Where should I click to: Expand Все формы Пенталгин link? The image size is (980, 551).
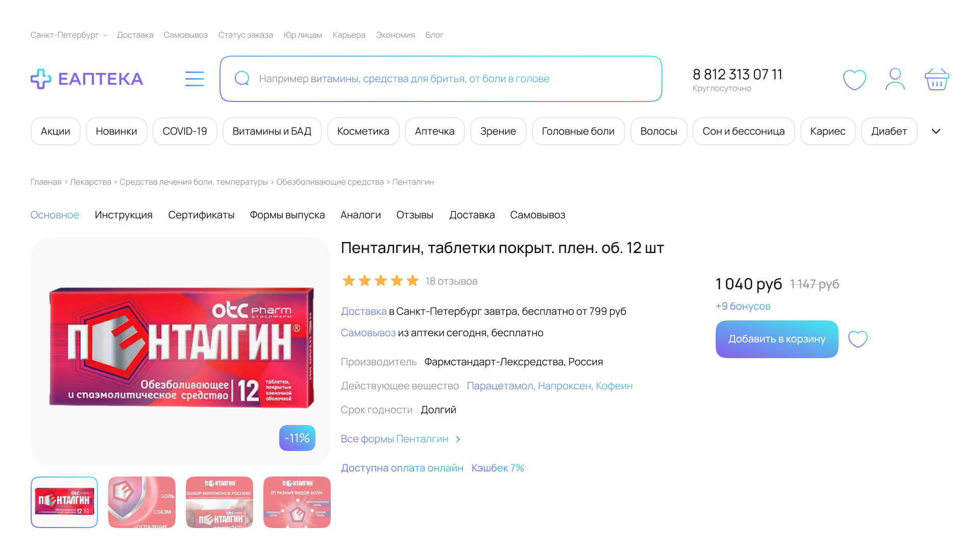[401, 439]
